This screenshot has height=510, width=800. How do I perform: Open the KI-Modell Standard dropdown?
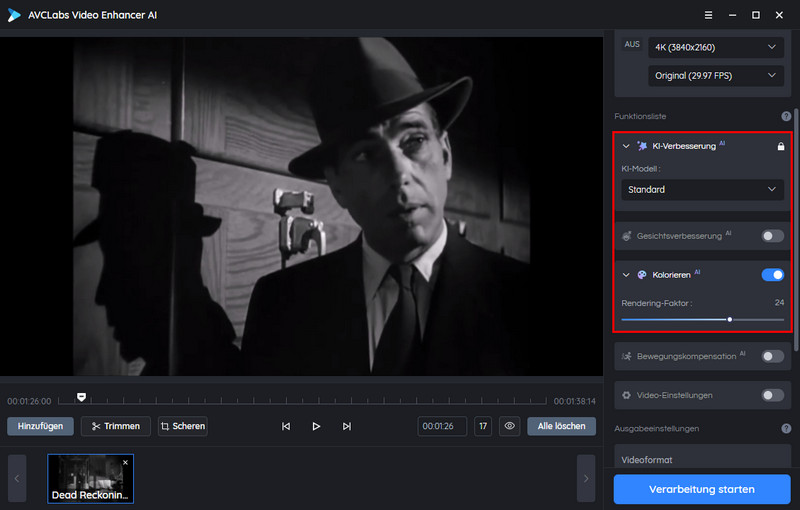703,189
